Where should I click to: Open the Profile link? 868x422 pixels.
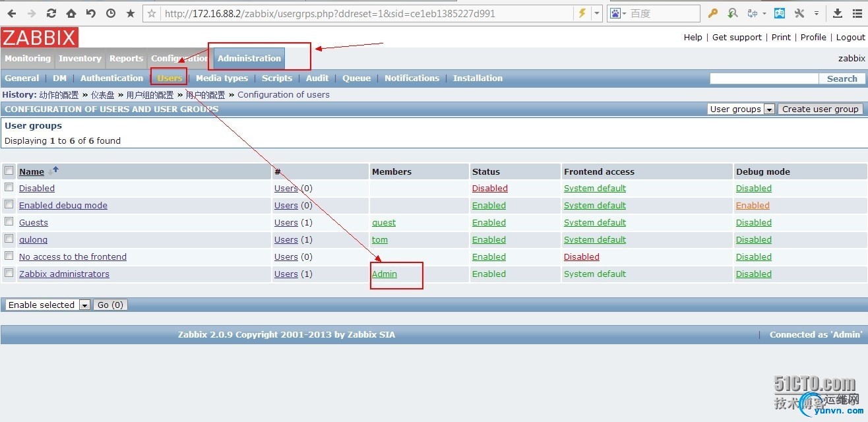point(813,37)
